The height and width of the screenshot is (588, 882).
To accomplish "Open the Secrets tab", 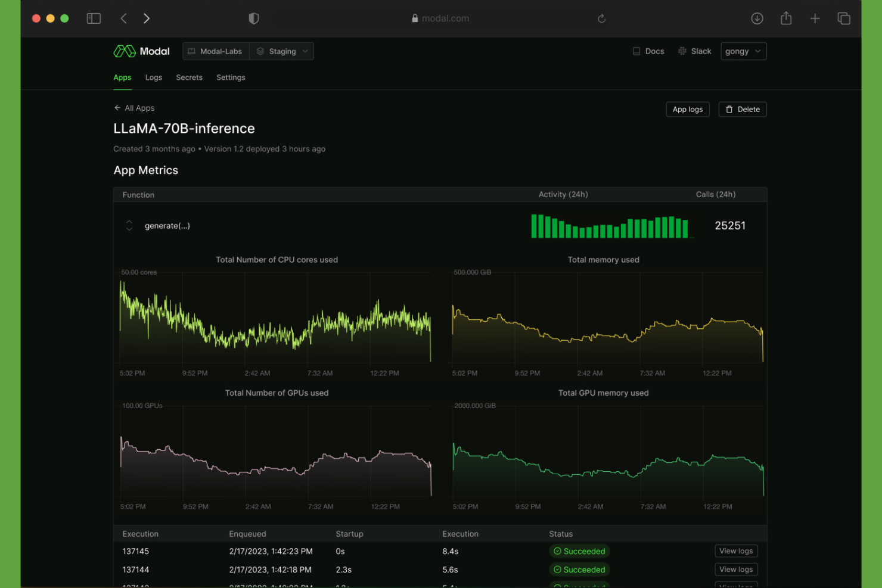I will tap(190, 77).
